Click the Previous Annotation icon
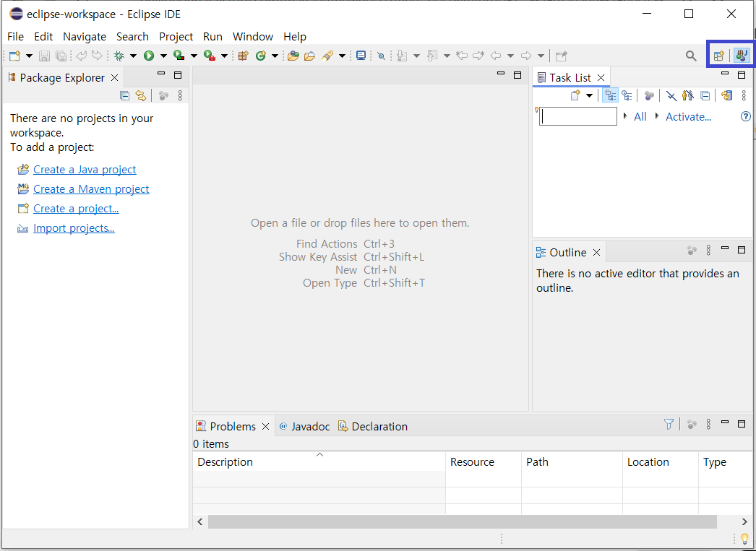 pos(432,56)
